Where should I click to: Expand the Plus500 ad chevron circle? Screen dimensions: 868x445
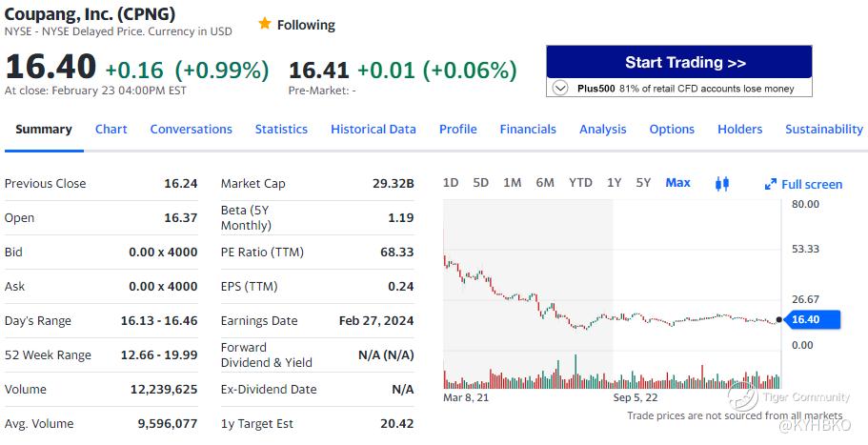click(560, 88)
